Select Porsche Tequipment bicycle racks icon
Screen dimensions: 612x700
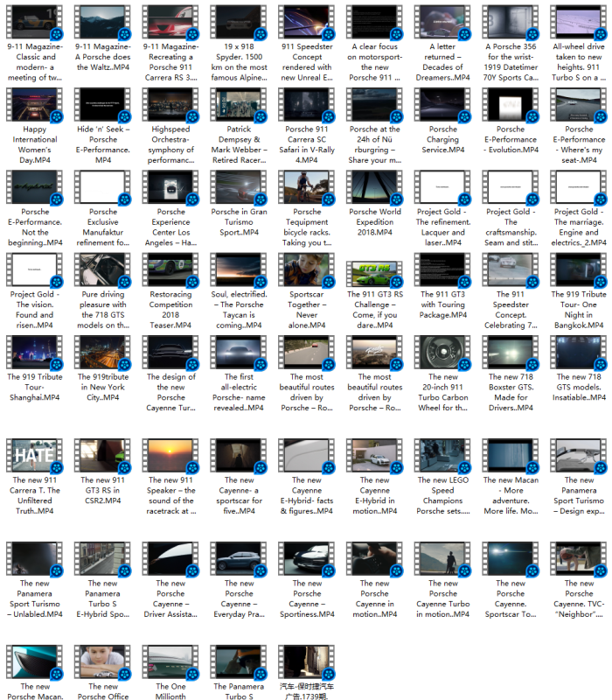point(307,187)
